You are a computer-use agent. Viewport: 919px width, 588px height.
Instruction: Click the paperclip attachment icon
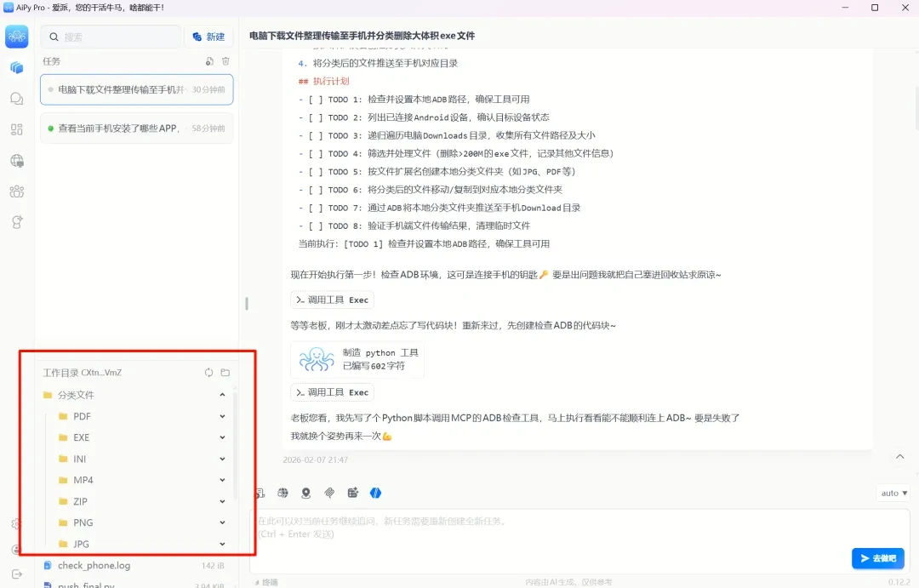pyautogui.click(x=329, y=493)
